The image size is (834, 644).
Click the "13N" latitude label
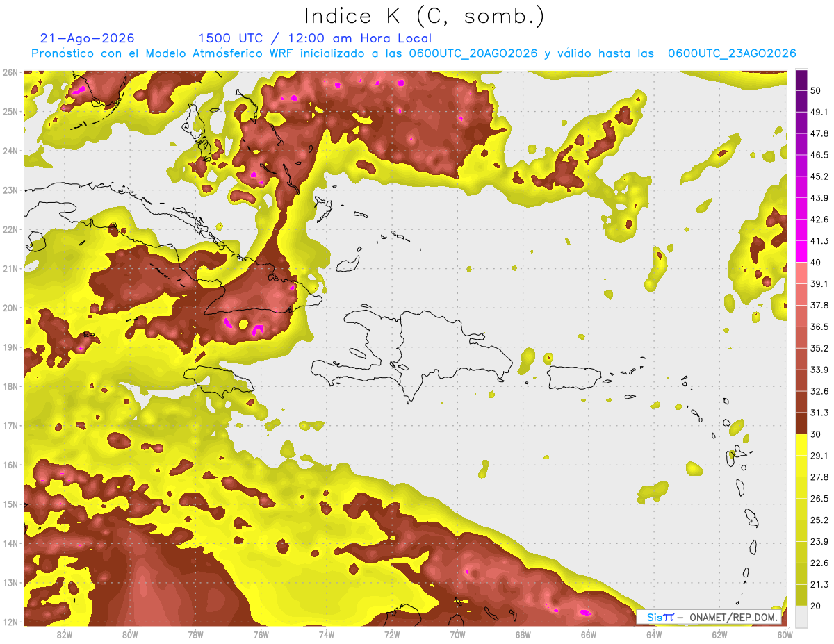[10, 583]
